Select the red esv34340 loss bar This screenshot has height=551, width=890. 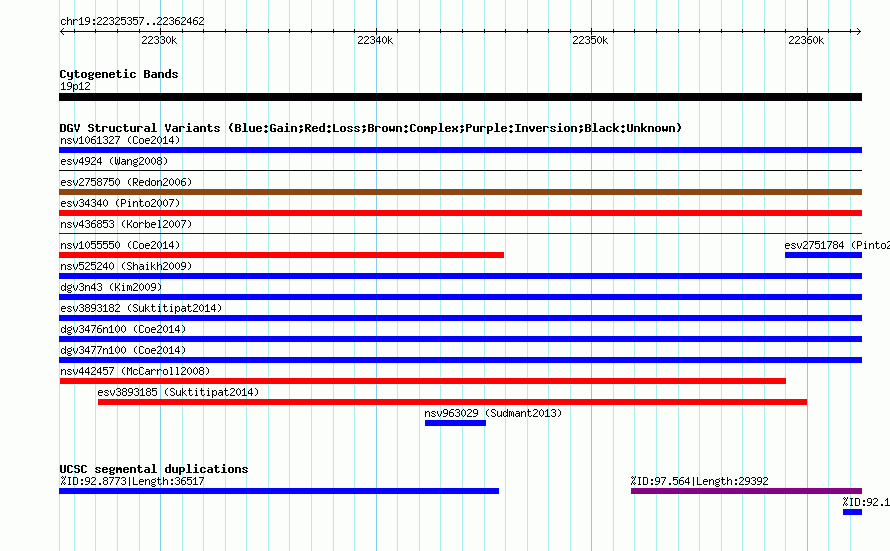(460, 213)
